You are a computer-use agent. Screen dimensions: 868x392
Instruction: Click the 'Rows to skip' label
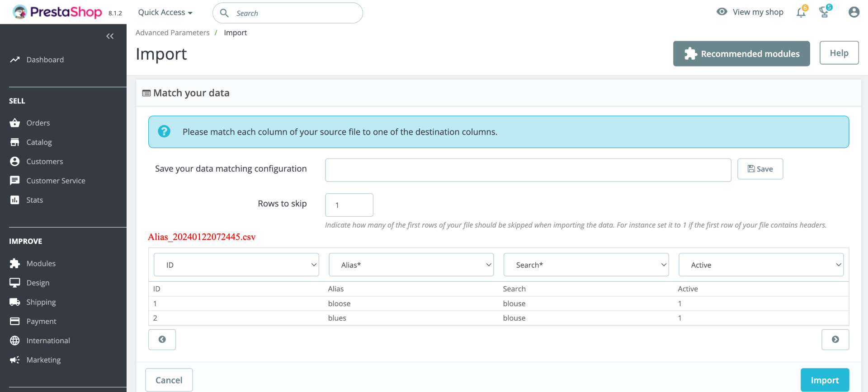point(283,204)
